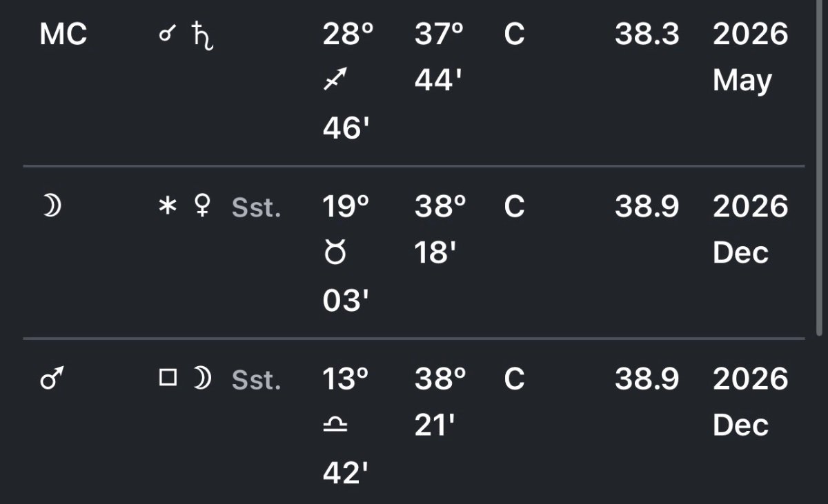Select the MC label in the first row
Image resolution: width=828 pixels, height=504 pixels.
click(63, 35)
